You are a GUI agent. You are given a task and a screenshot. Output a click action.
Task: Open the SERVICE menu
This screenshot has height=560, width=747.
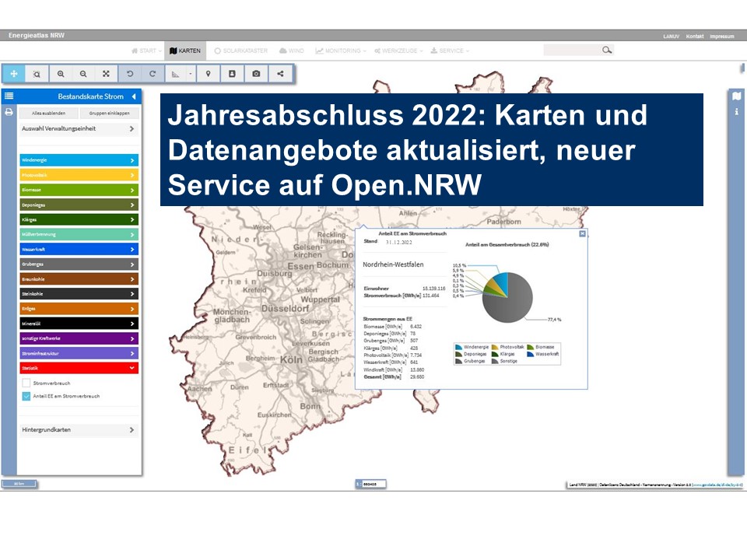coord(451,51)
